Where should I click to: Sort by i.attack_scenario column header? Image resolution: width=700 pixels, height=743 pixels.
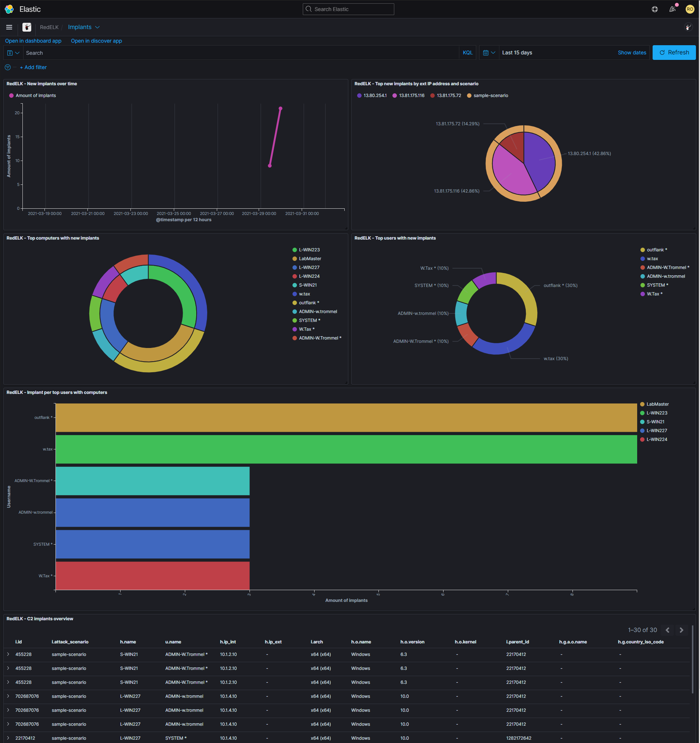pos(70,642)
